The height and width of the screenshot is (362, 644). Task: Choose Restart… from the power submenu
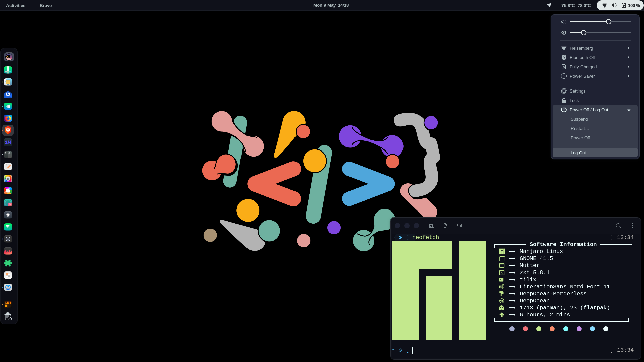click(595, 129)
